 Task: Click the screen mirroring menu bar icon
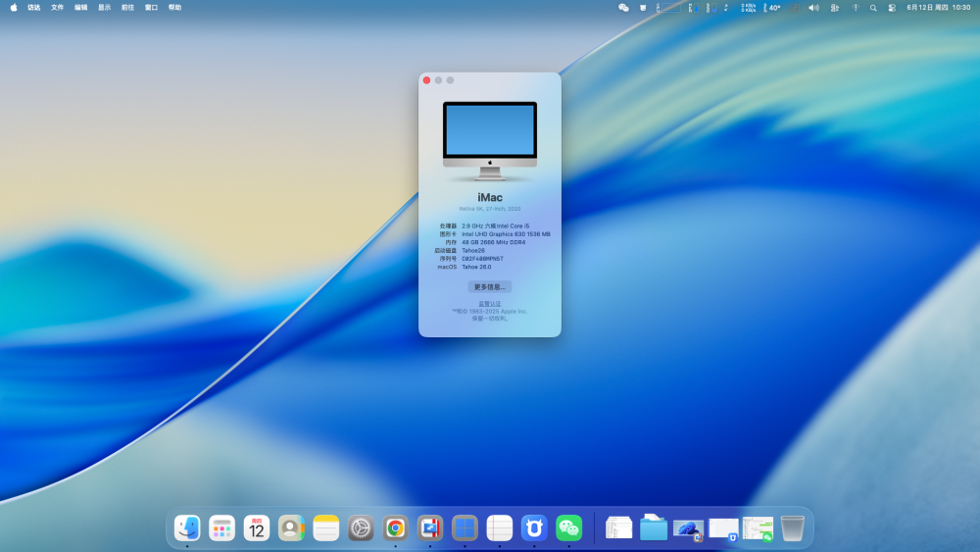click(x=795, y=8)
